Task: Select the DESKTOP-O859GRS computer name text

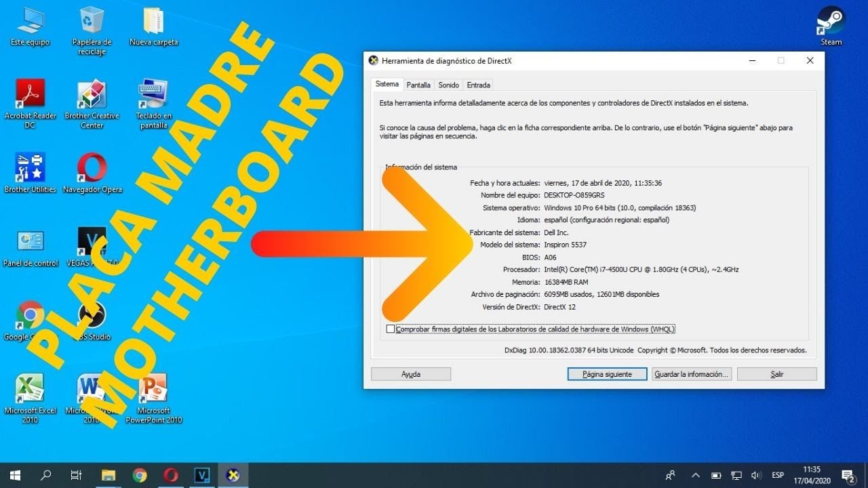Action: click(576, 195)
